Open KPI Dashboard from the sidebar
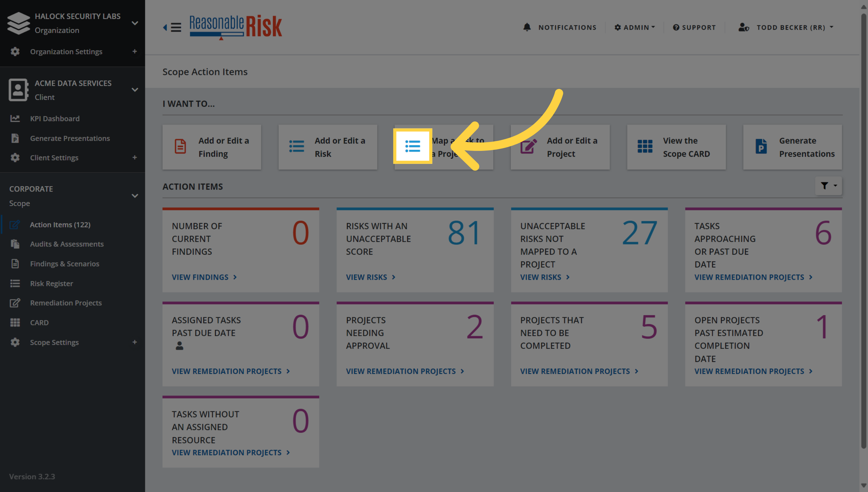 pyautogui.click(x=55, y=119)
